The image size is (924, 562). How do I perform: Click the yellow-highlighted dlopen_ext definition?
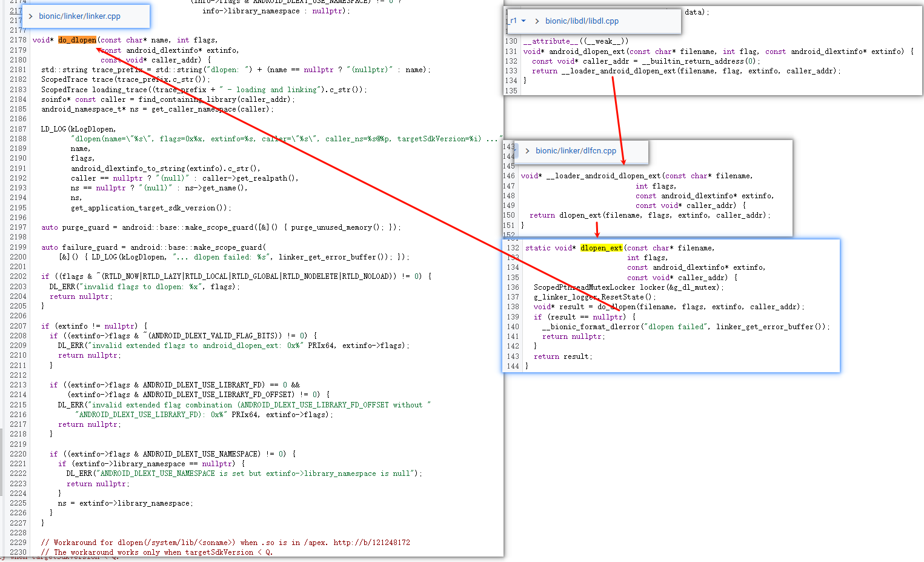click(x=601, y=248)
